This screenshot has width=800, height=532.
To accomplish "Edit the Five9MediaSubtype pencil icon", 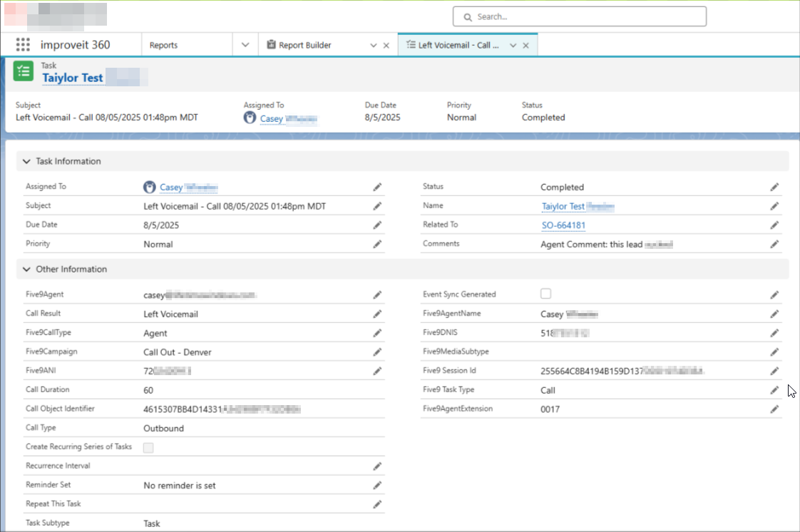I will (774, 352).
